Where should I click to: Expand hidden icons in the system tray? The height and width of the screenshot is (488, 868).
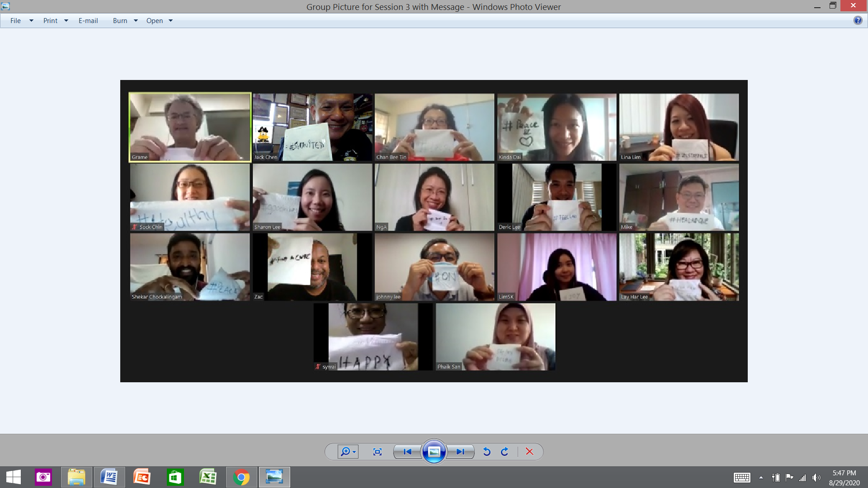(761, 477)
